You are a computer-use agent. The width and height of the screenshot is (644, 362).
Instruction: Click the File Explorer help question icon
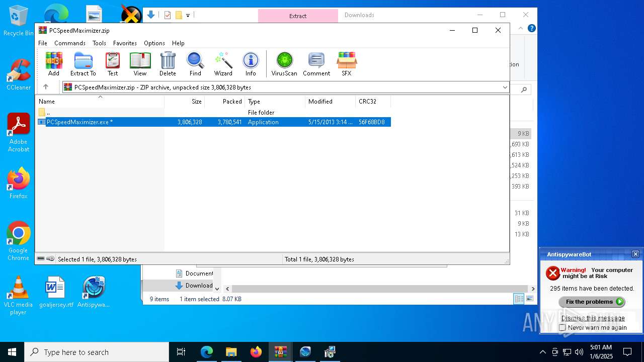pyautogui.click(x=531, y=28)
